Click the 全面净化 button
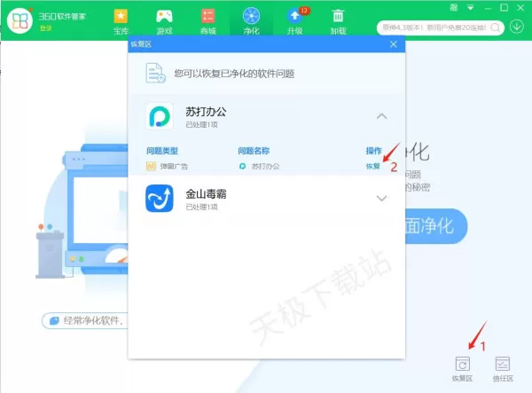Viewport: 532px width, 393px height. (436, 226)
